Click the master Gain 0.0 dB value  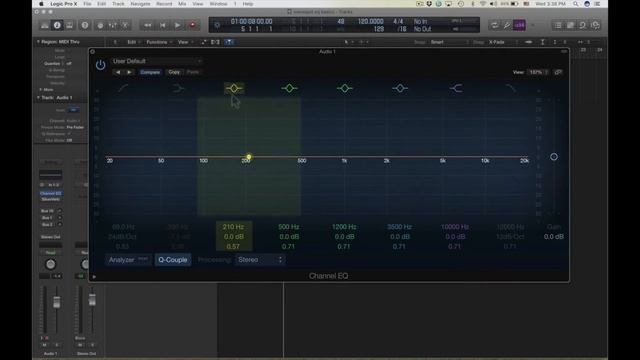click(553, 237)
